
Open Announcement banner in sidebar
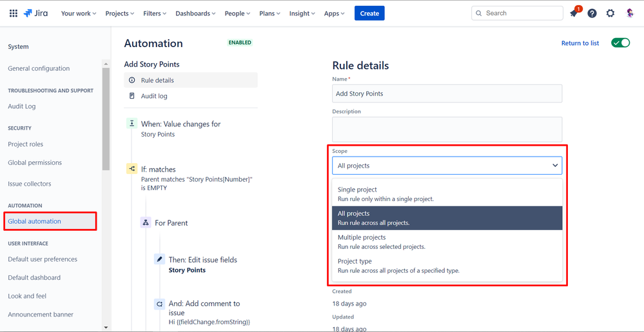coord(40,315)
